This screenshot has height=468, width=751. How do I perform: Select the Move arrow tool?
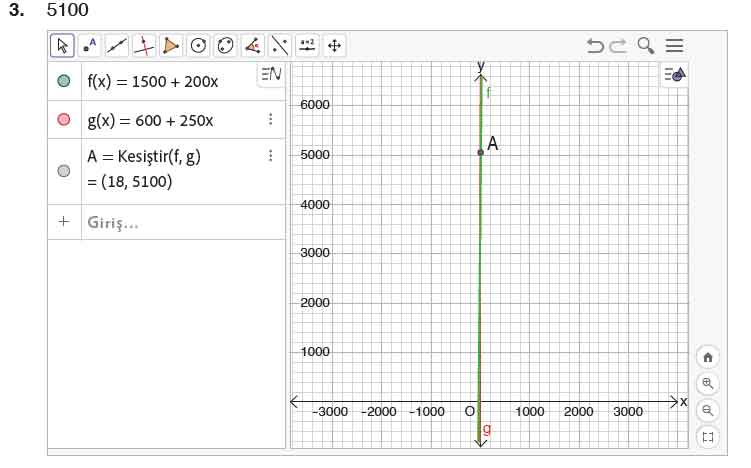pos(63,45)
